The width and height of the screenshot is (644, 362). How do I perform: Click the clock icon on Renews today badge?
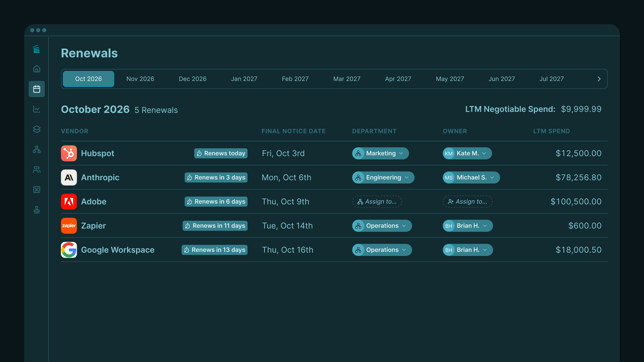199,154
